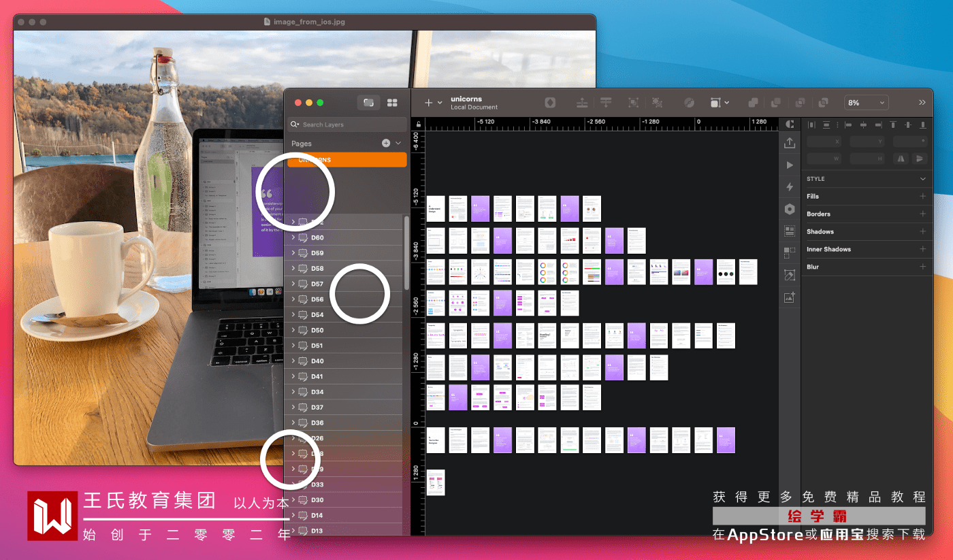The width and height of the screenshot is (953, 560).
Task: Click the Difference boolean operation icon
Action: [x=823, y=103]
